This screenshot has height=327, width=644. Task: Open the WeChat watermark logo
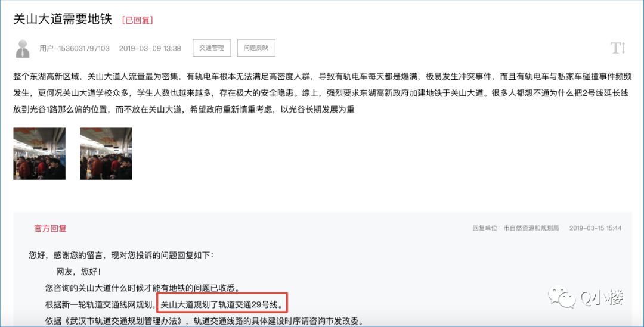(x=562, y=297)
